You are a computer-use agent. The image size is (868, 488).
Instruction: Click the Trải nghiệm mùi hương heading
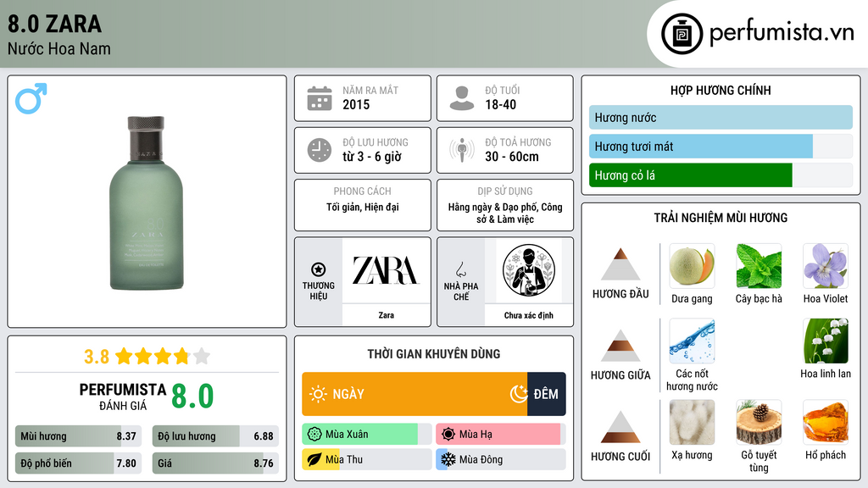click(721, 218)
